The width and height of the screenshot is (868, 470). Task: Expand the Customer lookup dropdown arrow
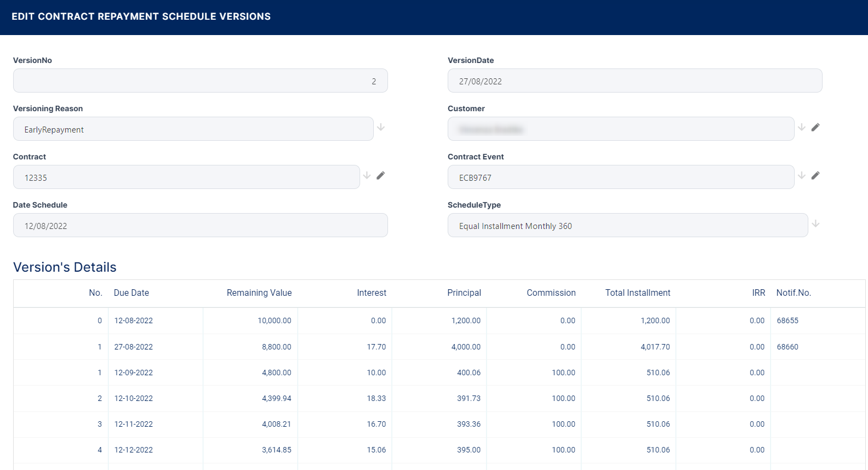pyautogui.click(x=801, y=127)
